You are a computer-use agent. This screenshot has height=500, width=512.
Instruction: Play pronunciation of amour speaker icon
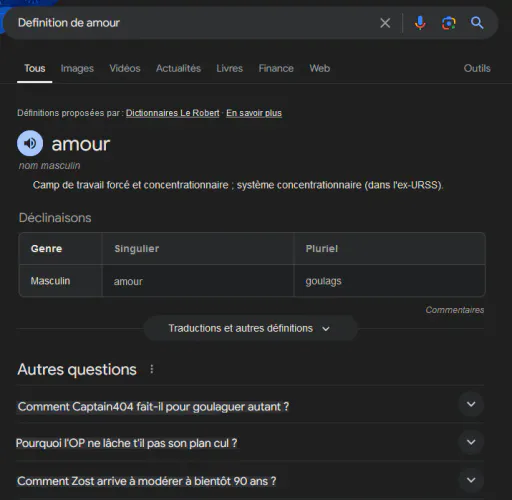pyautogui.click(x=30, y=143)
